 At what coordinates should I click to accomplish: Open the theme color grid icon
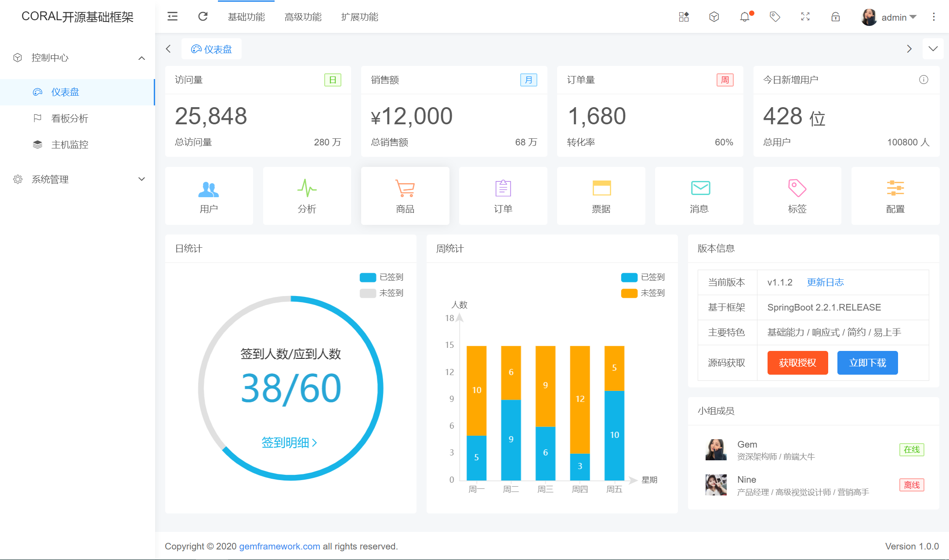click(684, 17)
